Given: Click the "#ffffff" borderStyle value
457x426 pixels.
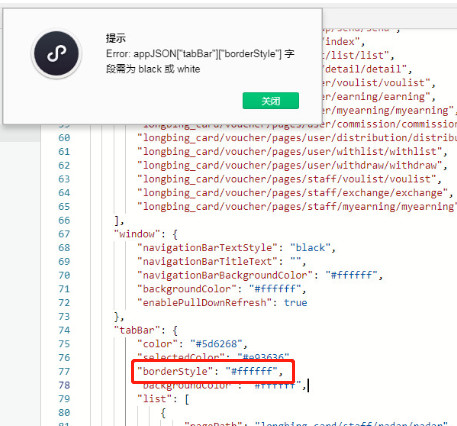Looking at the screenshot, I should (251, 371).
